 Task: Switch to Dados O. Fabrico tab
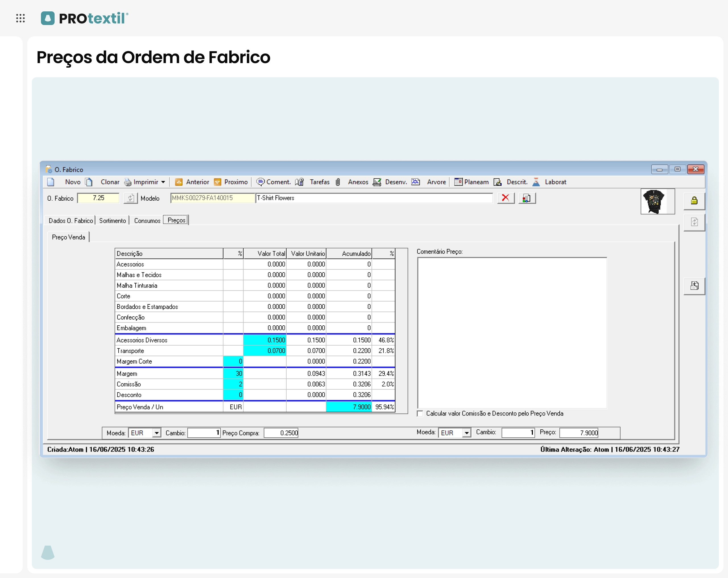pos(71,221)
